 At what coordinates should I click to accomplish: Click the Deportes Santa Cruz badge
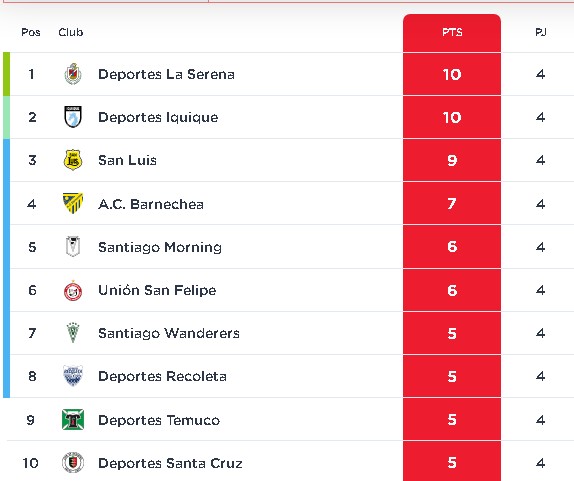click(73, 463)
